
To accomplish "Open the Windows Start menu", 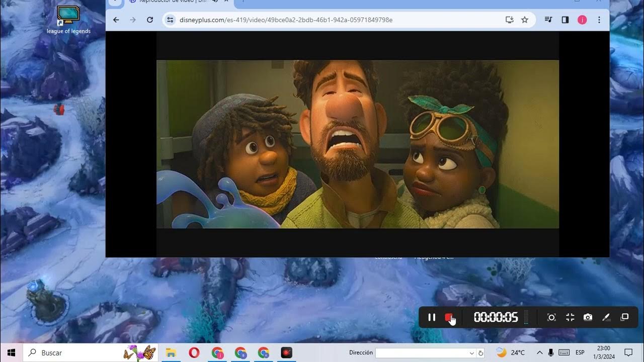I will [x=11, y=352].
